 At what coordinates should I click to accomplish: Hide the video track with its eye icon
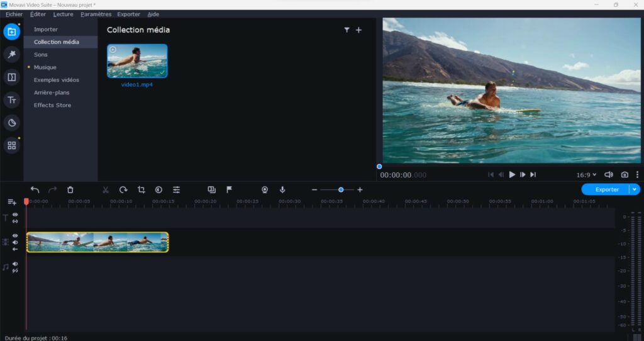[15, 236]
